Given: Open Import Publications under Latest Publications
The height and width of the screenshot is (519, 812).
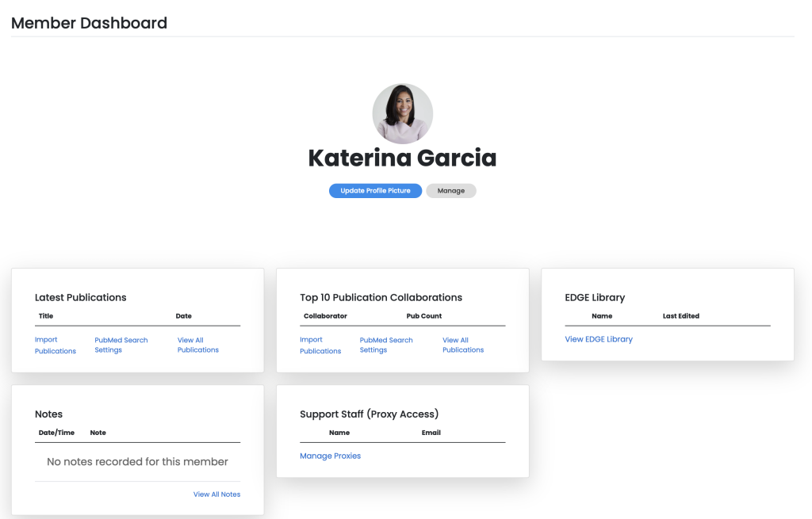Looking at the screenshot, I should point(55,345).
